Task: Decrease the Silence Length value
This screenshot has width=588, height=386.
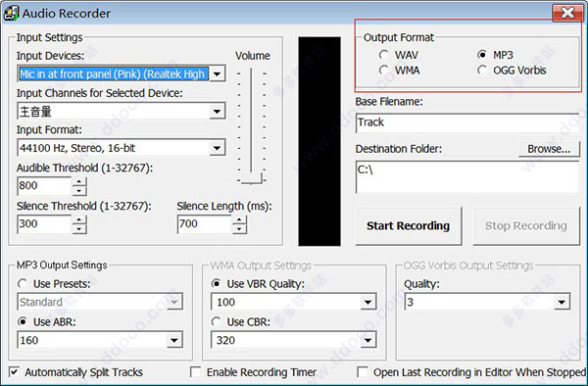Action: coord(239,229)
